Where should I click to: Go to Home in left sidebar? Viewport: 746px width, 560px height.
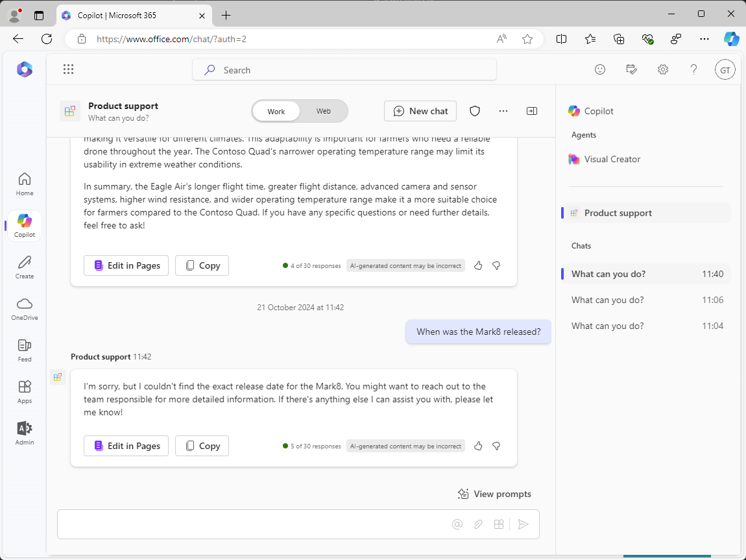coord(25,184)
